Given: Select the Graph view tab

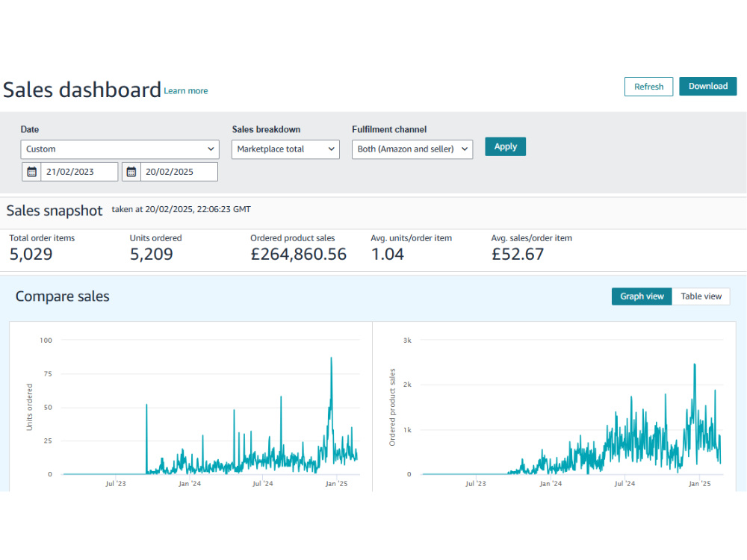Looking at the screenshot, I should (642, 296).
